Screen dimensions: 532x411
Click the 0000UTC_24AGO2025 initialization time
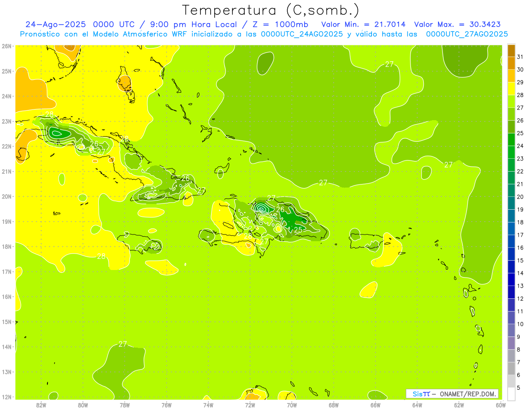[x=302, y=34]
